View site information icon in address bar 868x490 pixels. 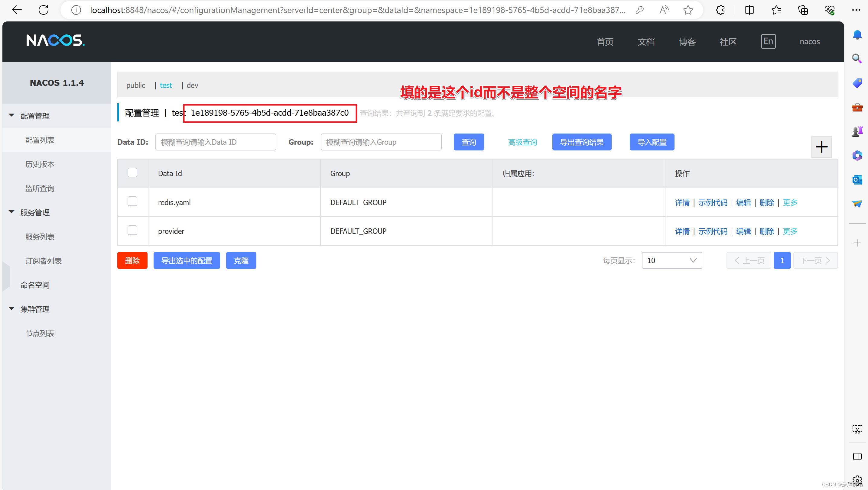coord(76,10)
